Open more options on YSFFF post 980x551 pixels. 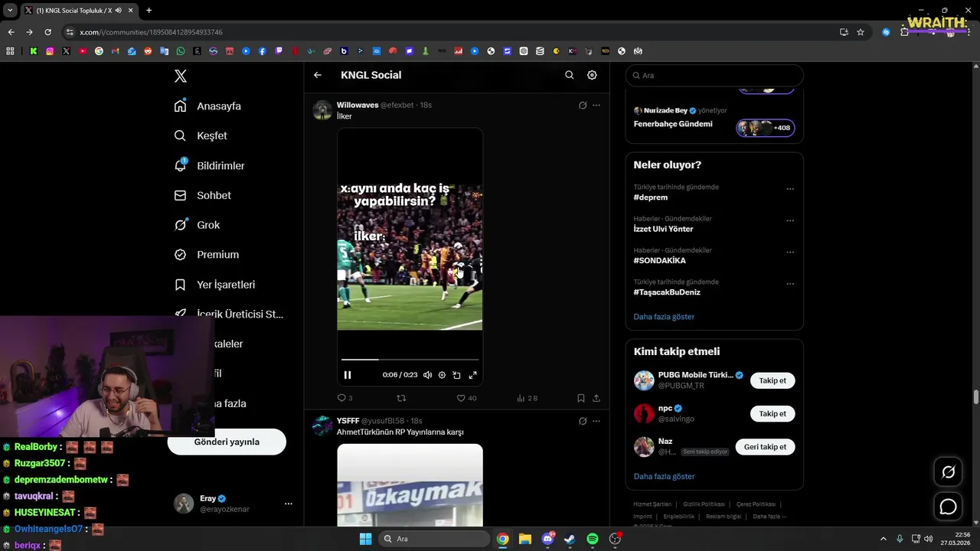click(x=596, y=421)
